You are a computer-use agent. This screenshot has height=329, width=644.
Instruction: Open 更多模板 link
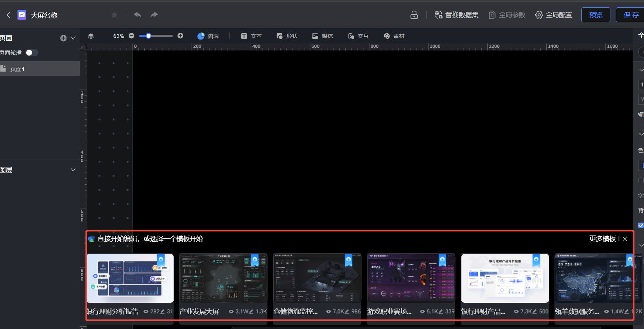coord(602,239)
